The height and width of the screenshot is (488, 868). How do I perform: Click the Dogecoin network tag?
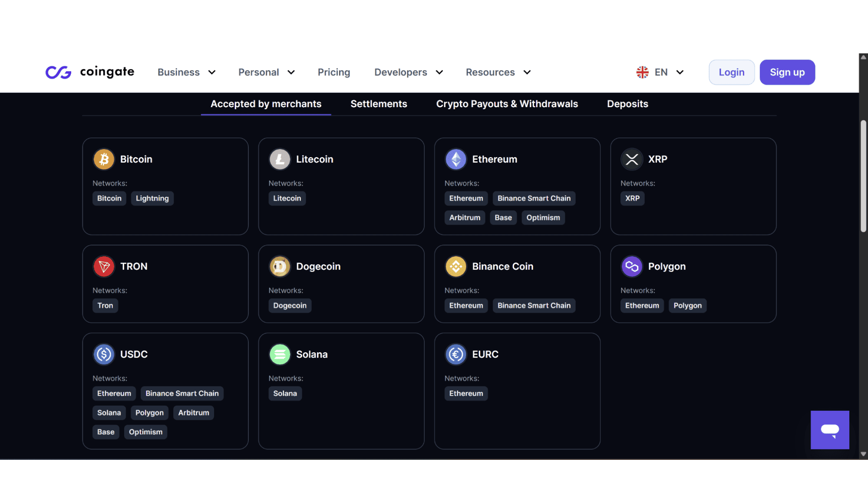[290, 305]
